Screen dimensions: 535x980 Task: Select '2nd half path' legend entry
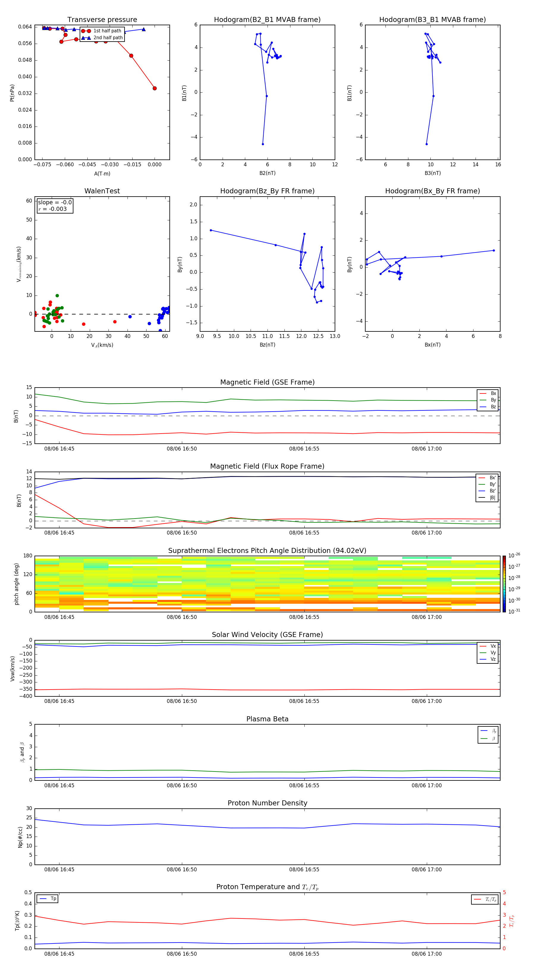(x=102, y=38)
